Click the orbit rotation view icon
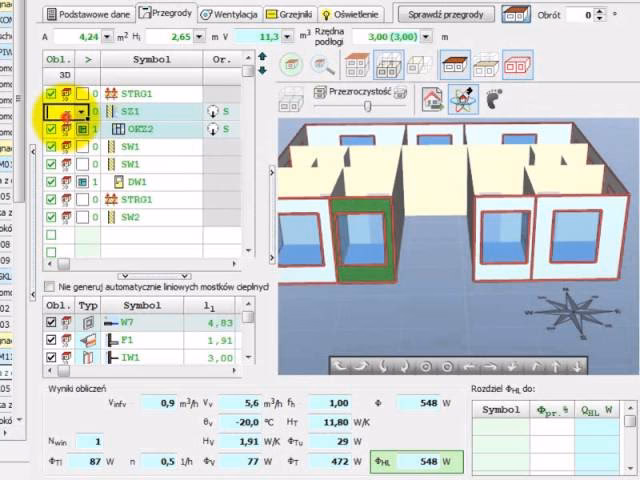 pyautogui.click(x=463, y=100)
